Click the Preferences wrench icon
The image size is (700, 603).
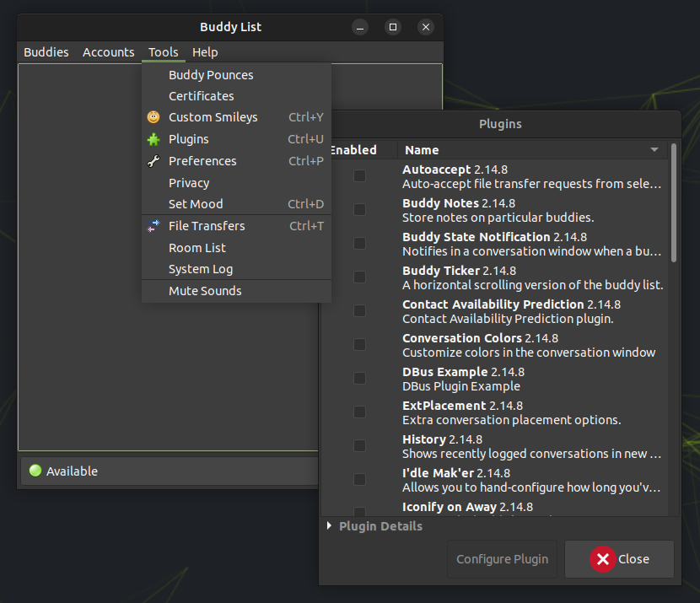(x=153, y=161)
